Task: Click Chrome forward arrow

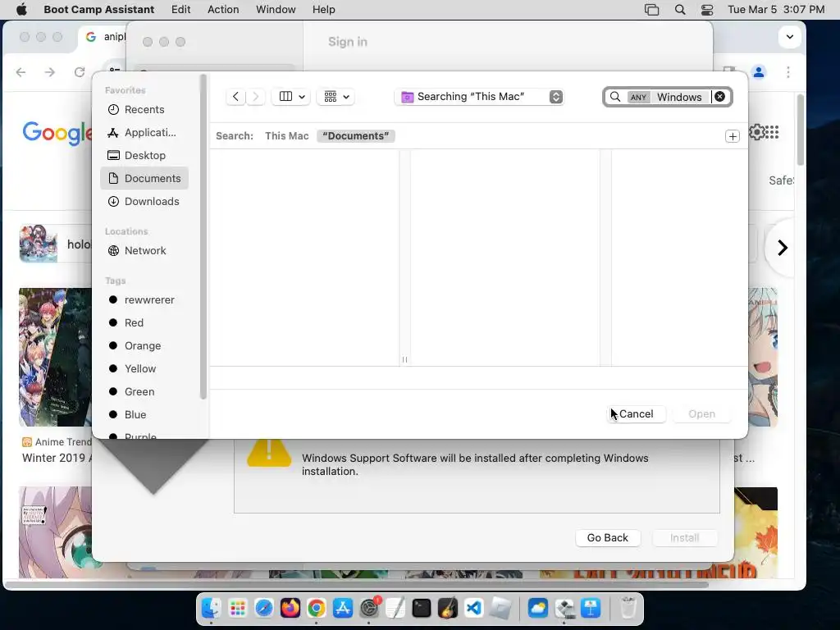Action: point(50,72)
